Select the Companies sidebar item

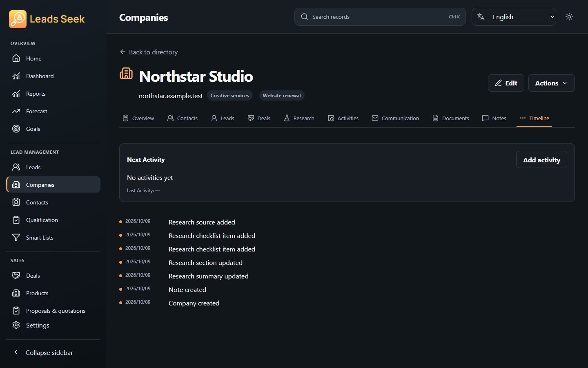[53, 185]
